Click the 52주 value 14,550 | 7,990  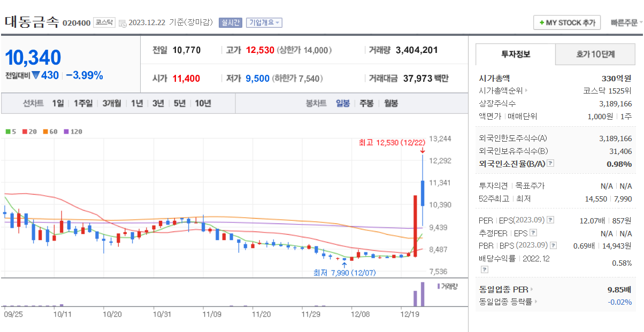tap(609, 199)
